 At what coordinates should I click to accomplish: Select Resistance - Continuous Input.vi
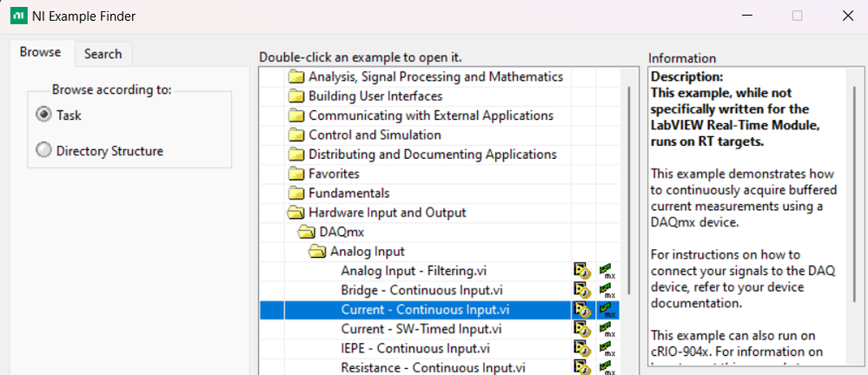(433, 368)
